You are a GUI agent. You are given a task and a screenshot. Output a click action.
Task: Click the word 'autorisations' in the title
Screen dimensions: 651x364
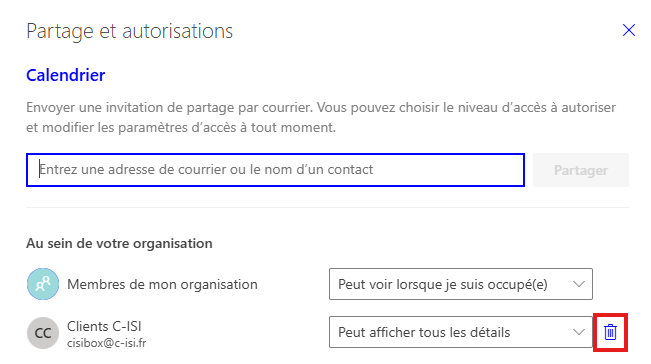coord(178,31)
